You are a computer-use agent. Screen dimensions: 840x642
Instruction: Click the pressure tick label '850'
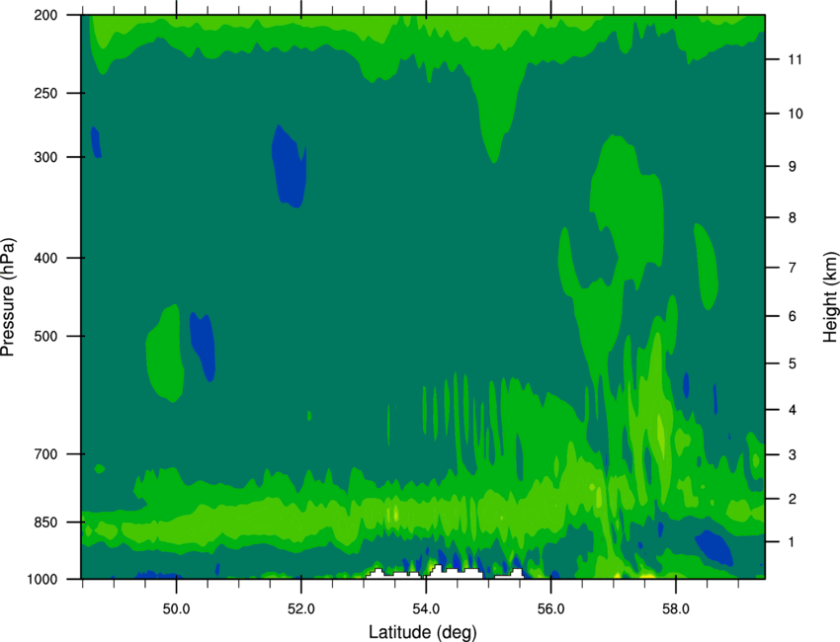click(x=45, y=522)
